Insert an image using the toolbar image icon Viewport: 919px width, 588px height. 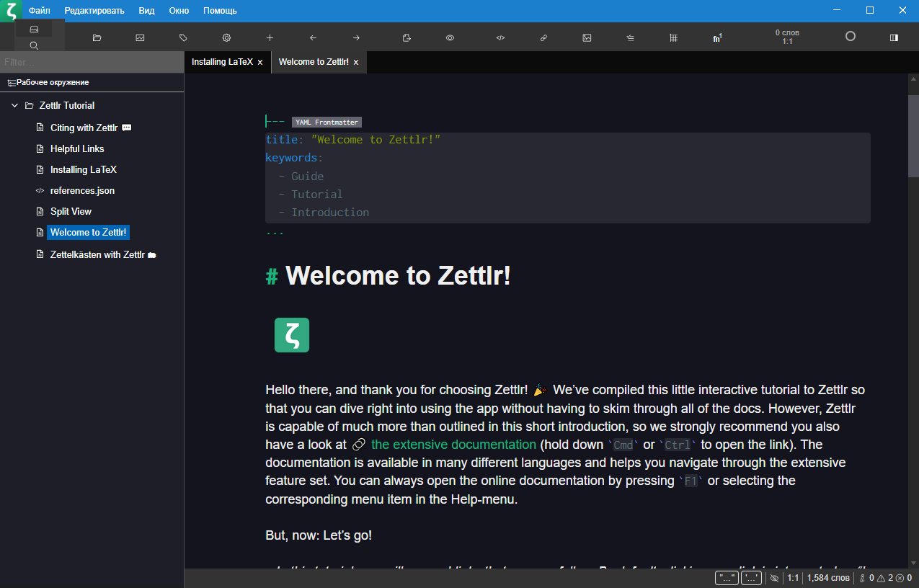[587, 37]
